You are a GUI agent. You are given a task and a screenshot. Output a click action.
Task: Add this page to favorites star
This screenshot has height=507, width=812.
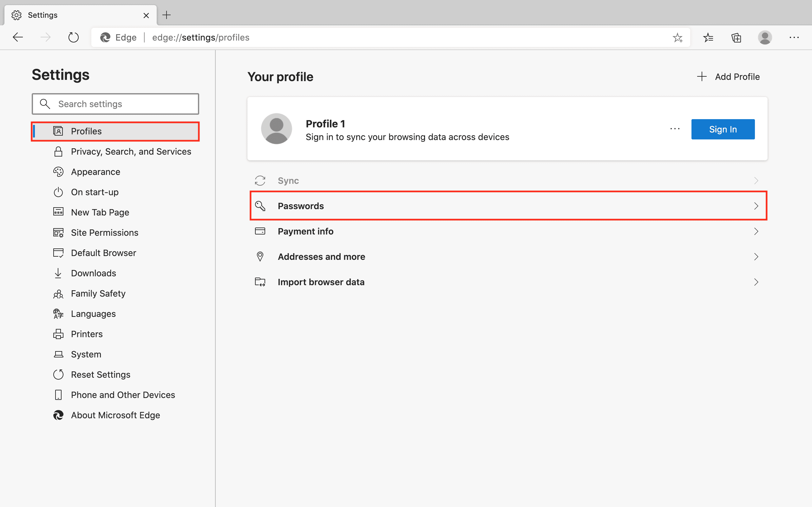(x=678, y=38)
